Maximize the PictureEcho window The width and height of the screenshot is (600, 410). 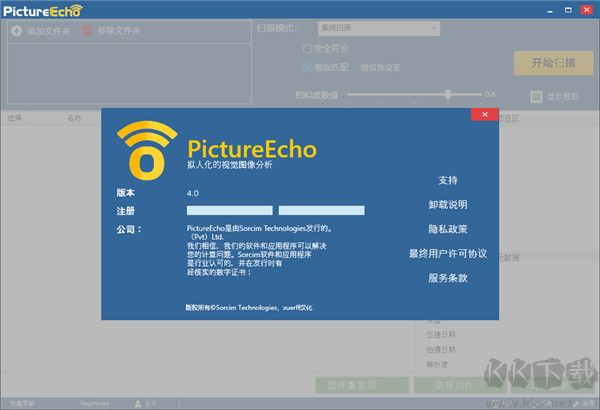(568, 10)
